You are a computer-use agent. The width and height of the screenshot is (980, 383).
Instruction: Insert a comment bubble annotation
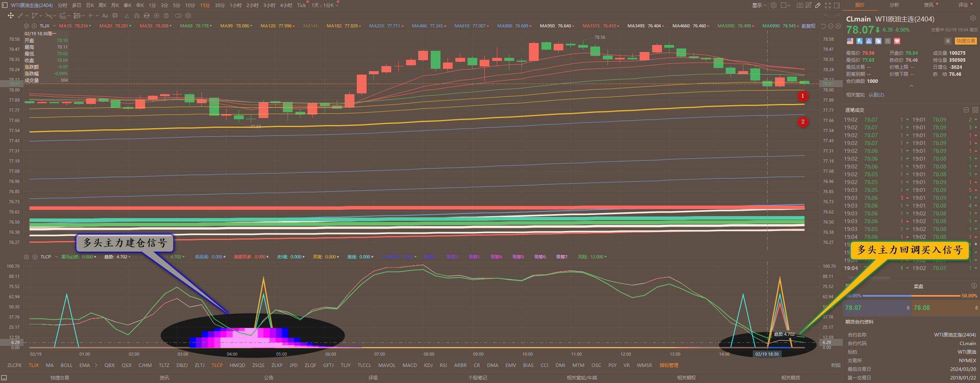(x=115, y=16)
